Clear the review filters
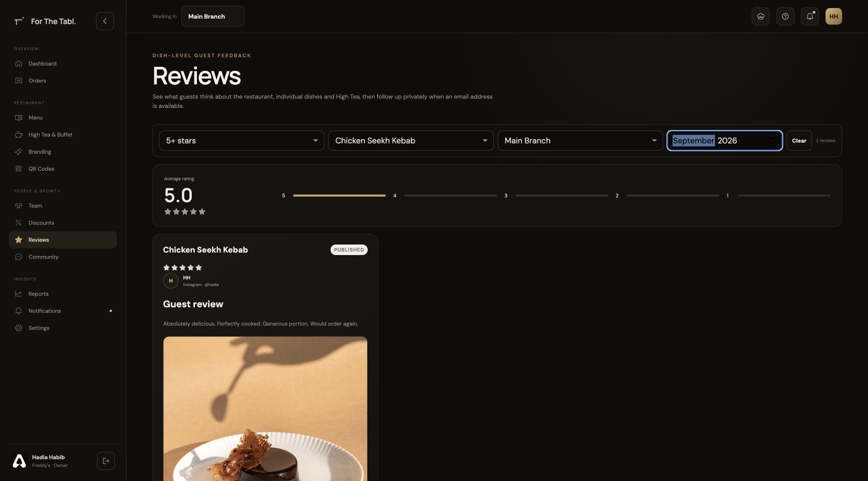The height and width of the screenshot is (481, 868). (799, 141)
